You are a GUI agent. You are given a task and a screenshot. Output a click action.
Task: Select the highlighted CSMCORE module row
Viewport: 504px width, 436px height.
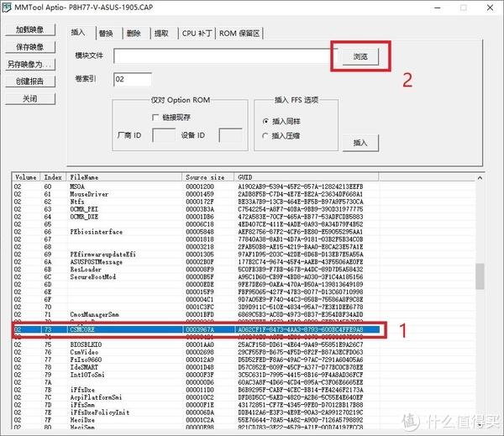click(196, 329)
